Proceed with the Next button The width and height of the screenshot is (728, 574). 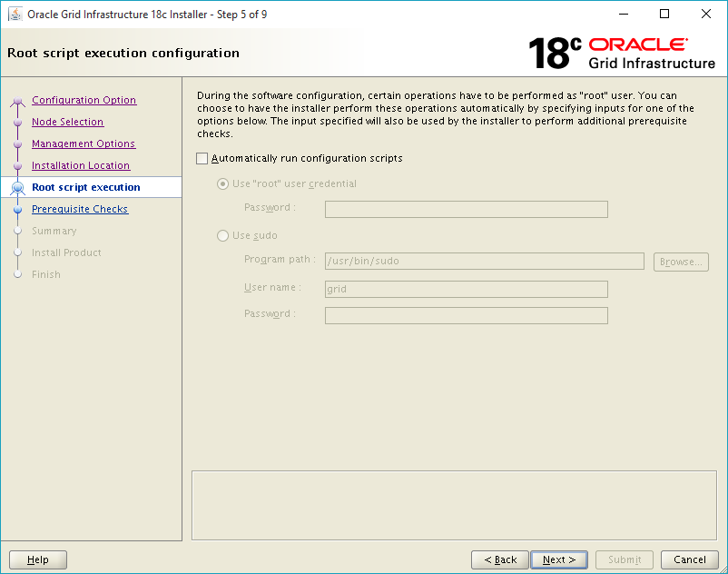tap(559, 559)
